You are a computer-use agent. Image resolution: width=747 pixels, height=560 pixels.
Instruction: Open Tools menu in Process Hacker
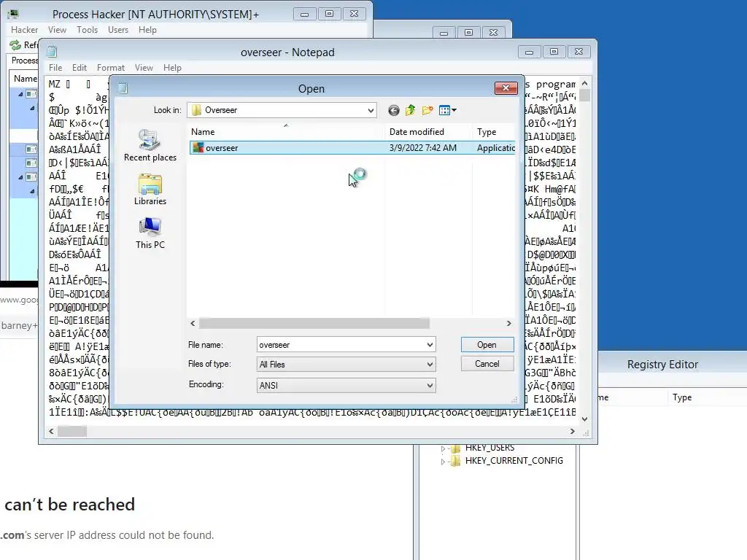[x=88, y=29]
